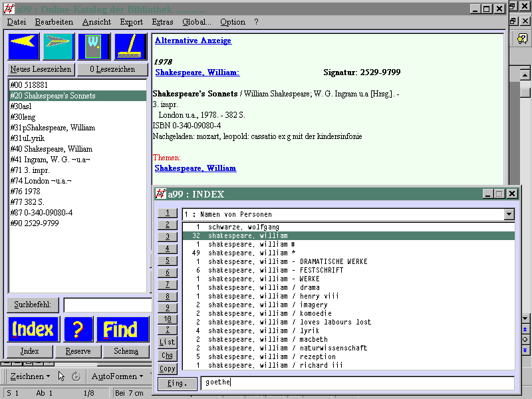Select index entry 'shakespeare, william / macbeth'
This screenshot has height=399, width=532.
[x=348, y=339]
